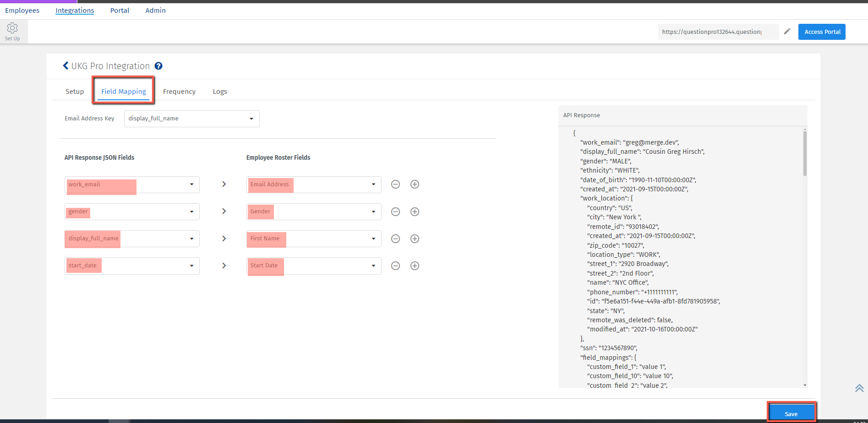Select Admin in the top navigation

[155, 10]
